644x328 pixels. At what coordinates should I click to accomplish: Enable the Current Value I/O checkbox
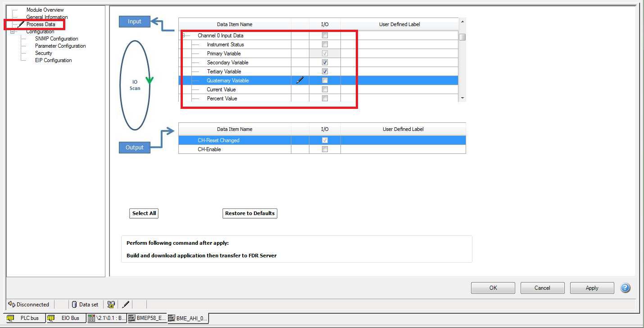pos(325,90)
